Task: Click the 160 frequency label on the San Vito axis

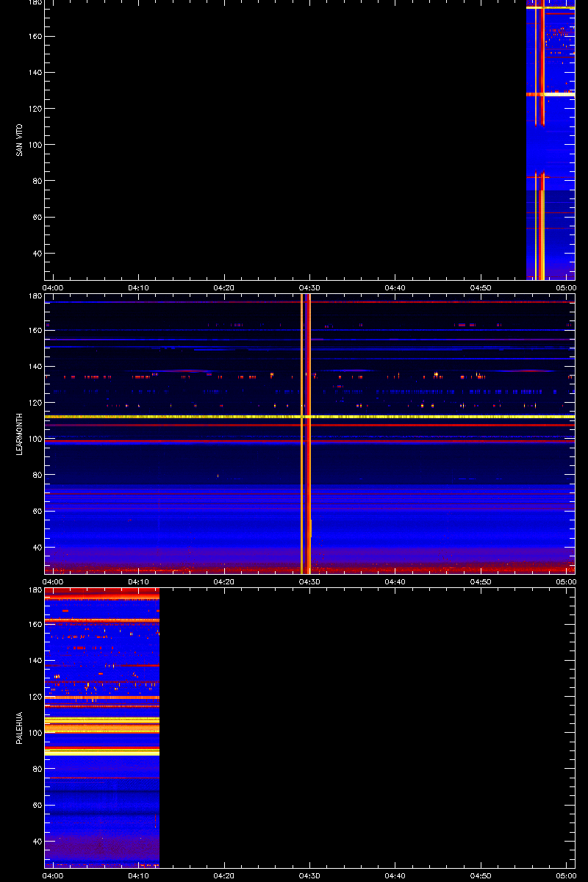Action: [x=35, y=36]
